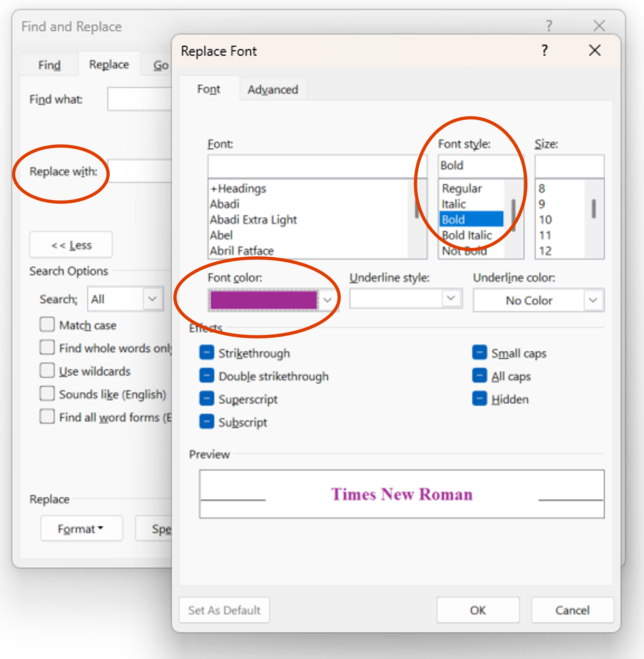The image size is (644, 659).
Task: Click the purple font color swatch
Action: click(264, 299)
